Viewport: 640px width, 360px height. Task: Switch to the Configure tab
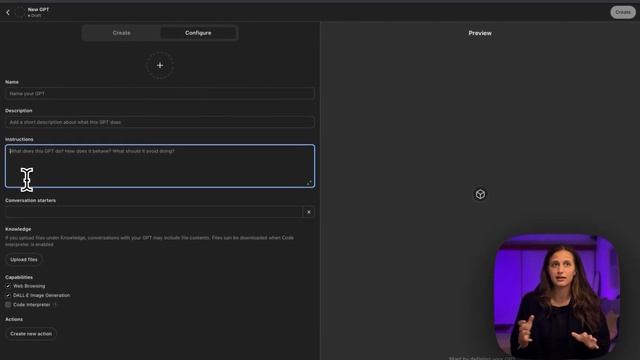(x=198, y=33)
